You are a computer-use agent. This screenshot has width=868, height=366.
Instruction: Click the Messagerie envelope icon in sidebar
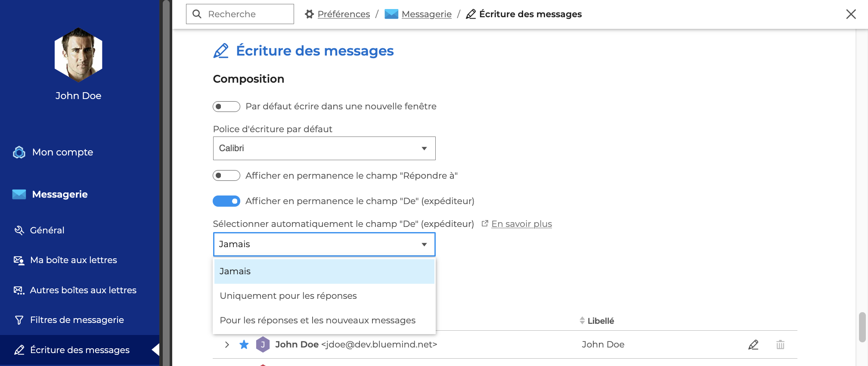pyautogui.click(x=19, y=195)
